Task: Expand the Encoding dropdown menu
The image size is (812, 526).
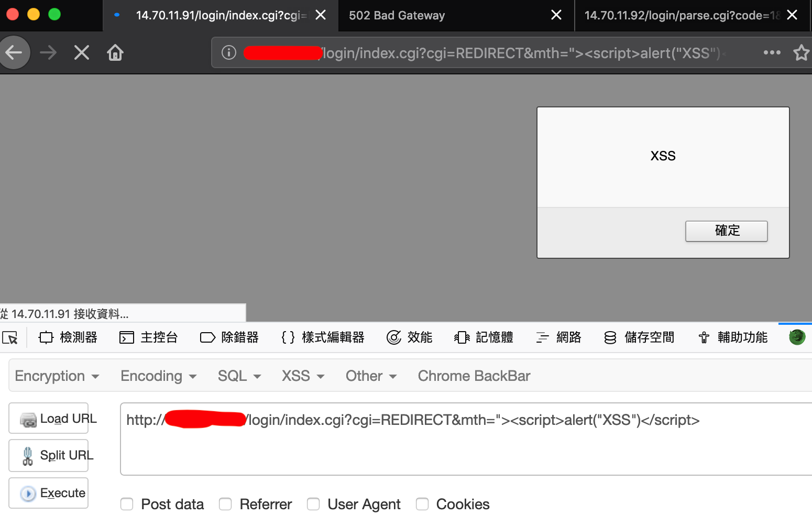Action: pos(159,376)
